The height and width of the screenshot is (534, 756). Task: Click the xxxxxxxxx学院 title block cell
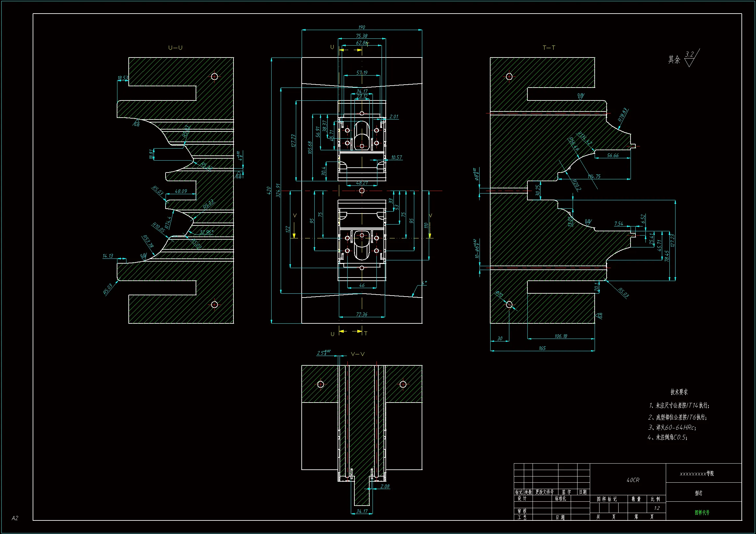click(x=697, y=474)
